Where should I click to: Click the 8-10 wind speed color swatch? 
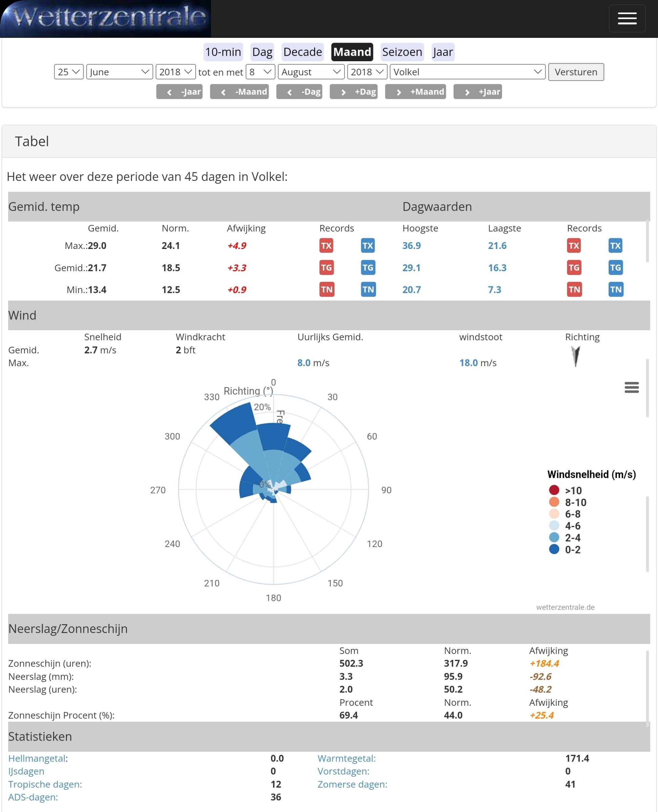pyautogui.click(x=554, y=502)
